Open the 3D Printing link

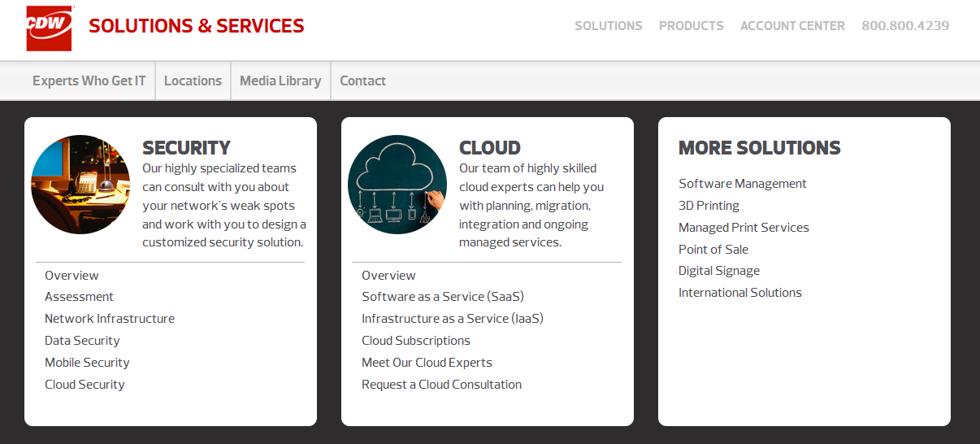coord(709,206)
